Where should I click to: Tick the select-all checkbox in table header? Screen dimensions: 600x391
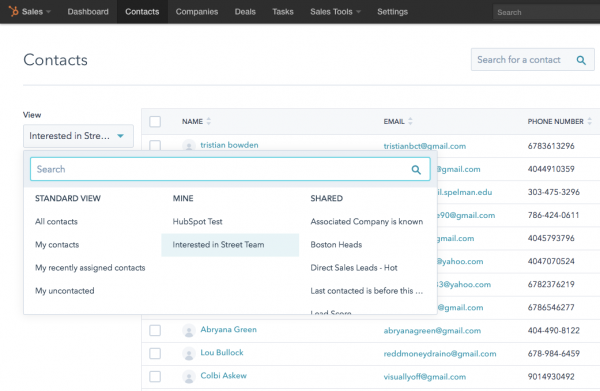(x=155, y=122)
